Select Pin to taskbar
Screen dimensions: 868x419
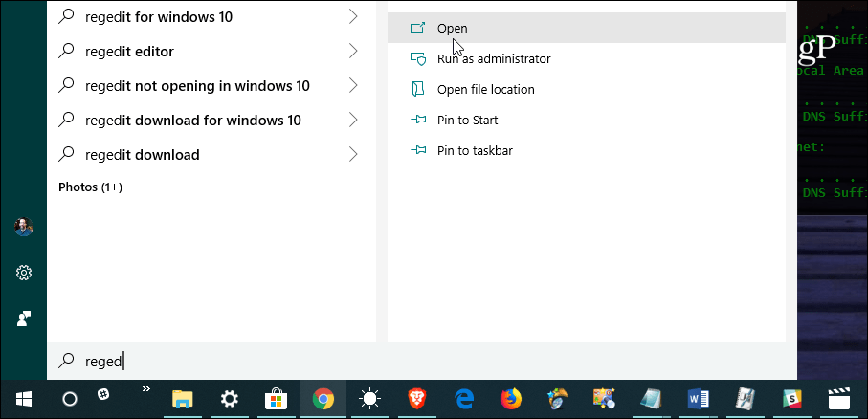click(587, 150)
